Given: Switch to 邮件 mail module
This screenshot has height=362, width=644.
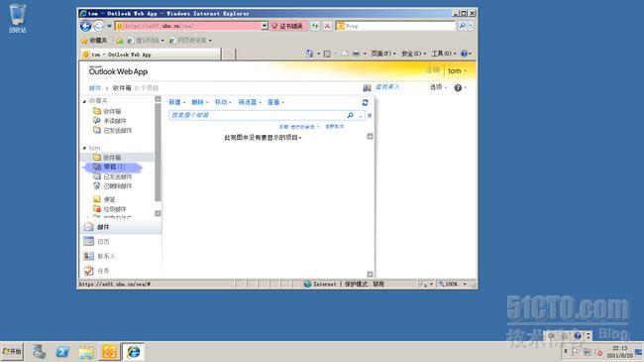Looking at the screenshot, I should tap(121, 227).
